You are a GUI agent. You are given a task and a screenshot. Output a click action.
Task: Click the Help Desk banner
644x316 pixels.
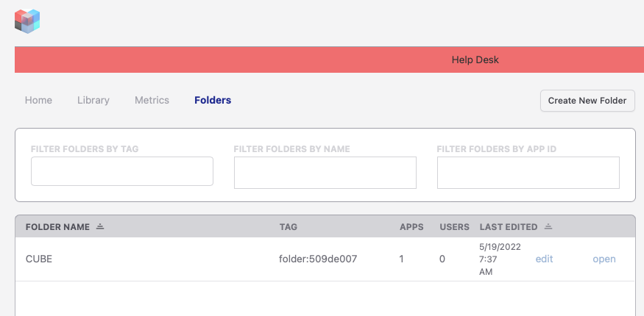[x=475, y=60]
